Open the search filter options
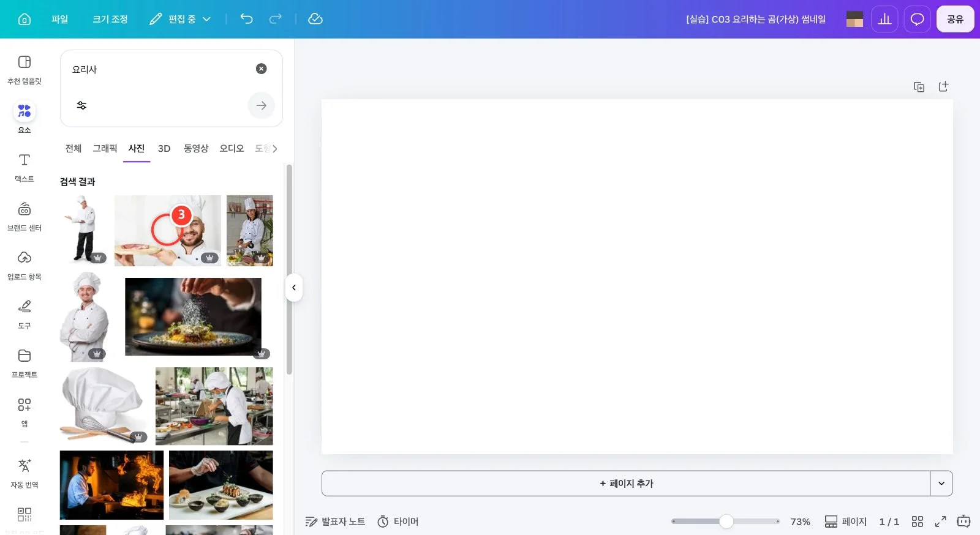Screen dimensions: 980x535 (x=81, y=105)
